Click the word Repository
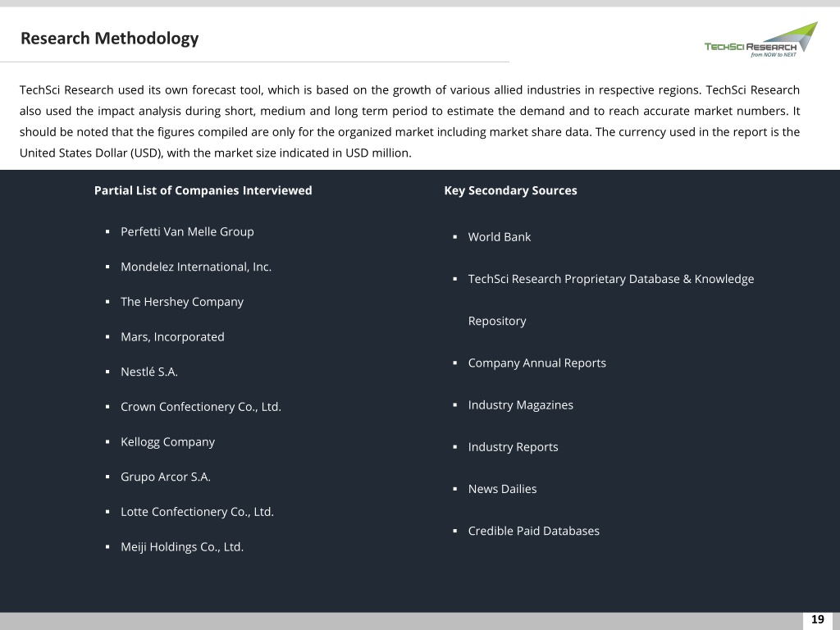Image resolution: width=840 pixels, height=630 pixels. pos(497,321)
